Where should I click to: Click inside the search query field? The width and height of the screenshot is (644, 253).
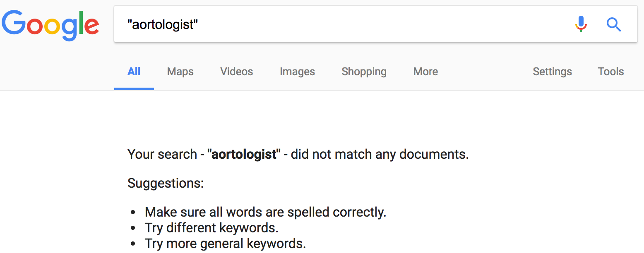(x=290, y=24)
